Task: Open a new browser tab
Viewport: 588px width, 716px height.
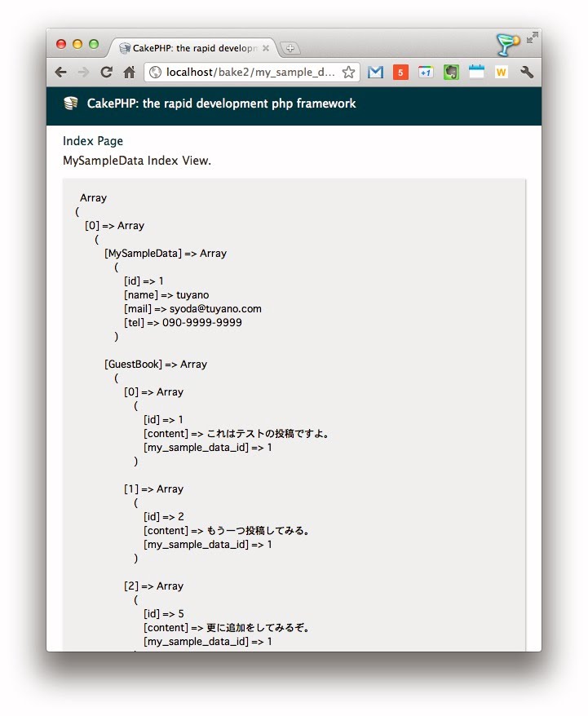Action: pos(290,48)
